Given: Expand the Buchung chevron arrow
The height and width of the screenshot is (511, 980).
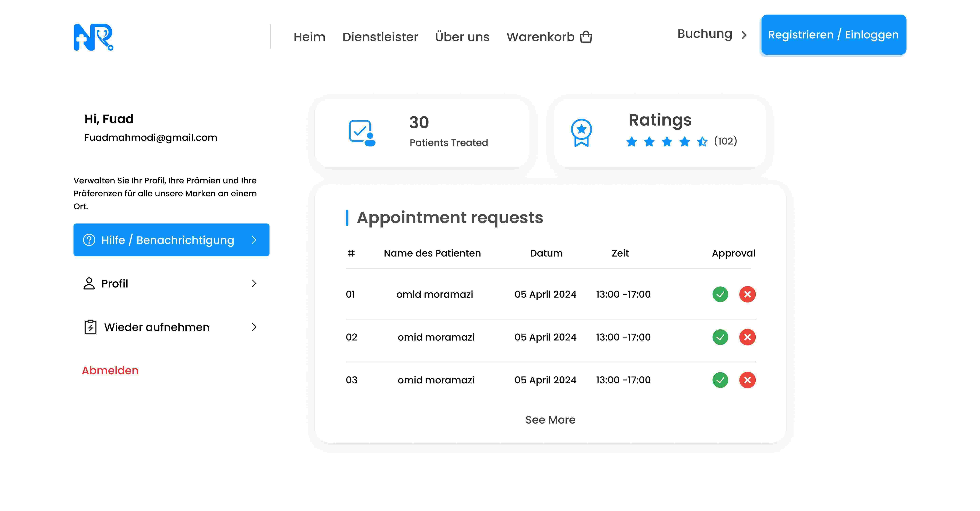Looking at the screenshot, I should [744, 35].
